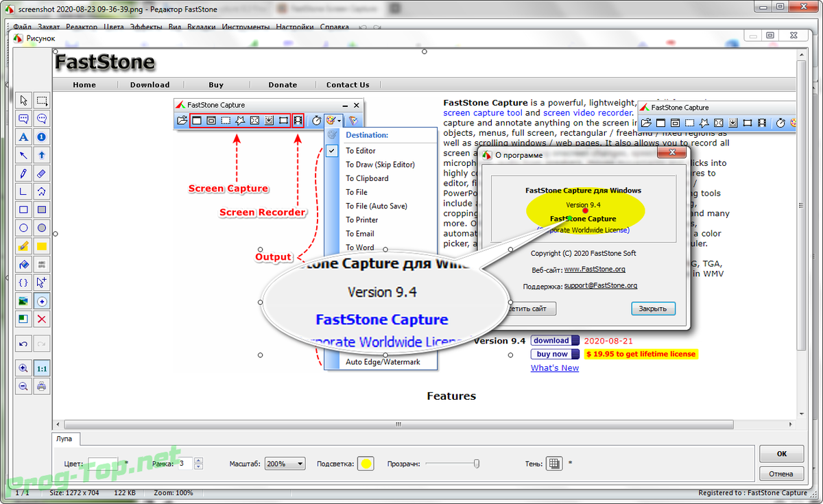This screenshot has width=823, height=504.
Task: Click the OK button
Action: point(781,454)
